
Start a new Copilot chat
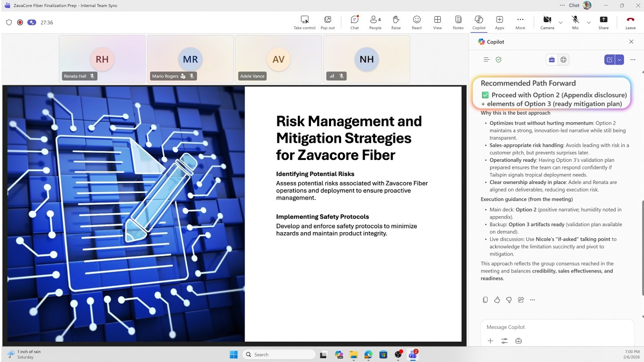point(609,59)
